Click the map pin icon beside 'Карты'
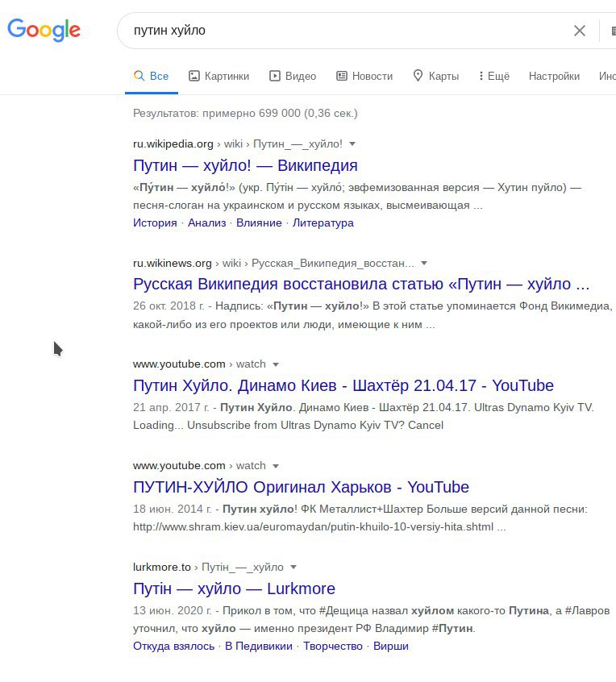Screen dimensions: 616x682 coord(418,76)
